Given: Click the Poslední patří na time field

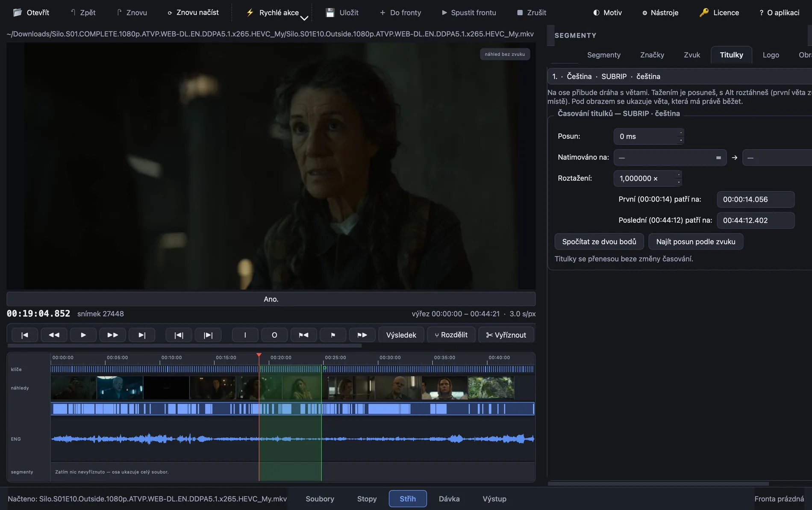Looking at the screenshot, I should point(756,220).
